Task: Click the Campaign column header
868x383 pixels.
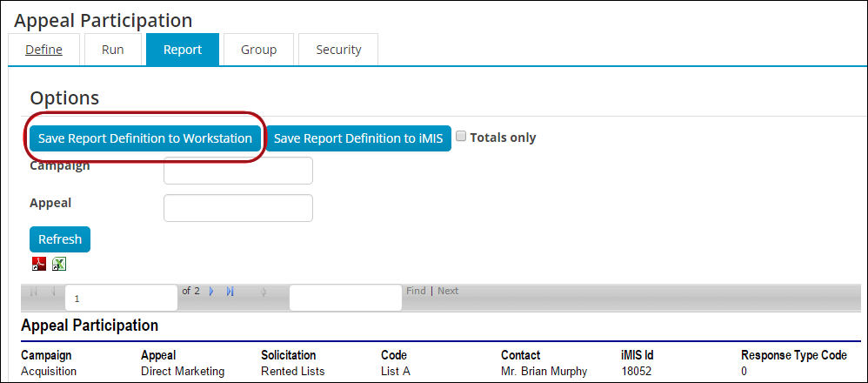Action: (46, 355)
